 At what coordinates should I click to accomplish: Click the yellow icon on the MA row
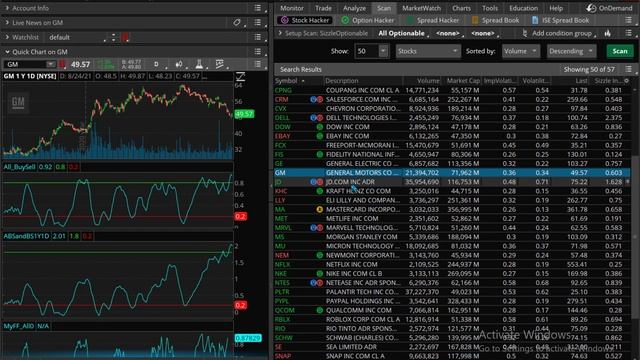click(x=320, y=209)
